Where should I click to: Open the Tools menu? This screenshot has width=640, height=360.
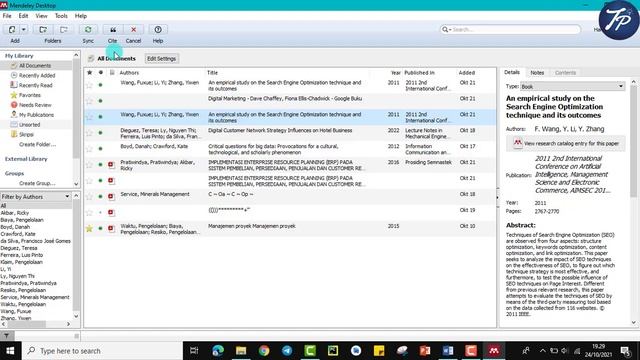61,16
